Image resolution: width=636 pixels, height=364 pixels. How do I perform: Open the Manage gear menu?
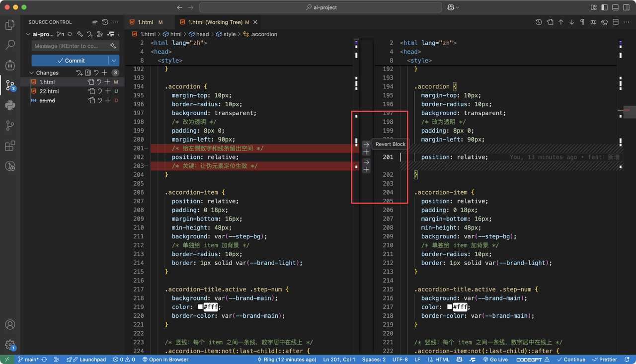(10, 345)
